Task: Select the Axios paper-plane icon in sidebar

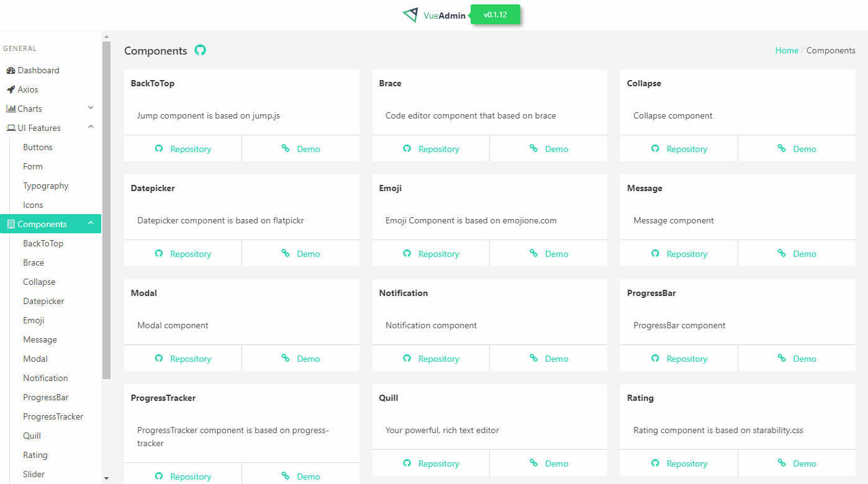Action: 9,89
